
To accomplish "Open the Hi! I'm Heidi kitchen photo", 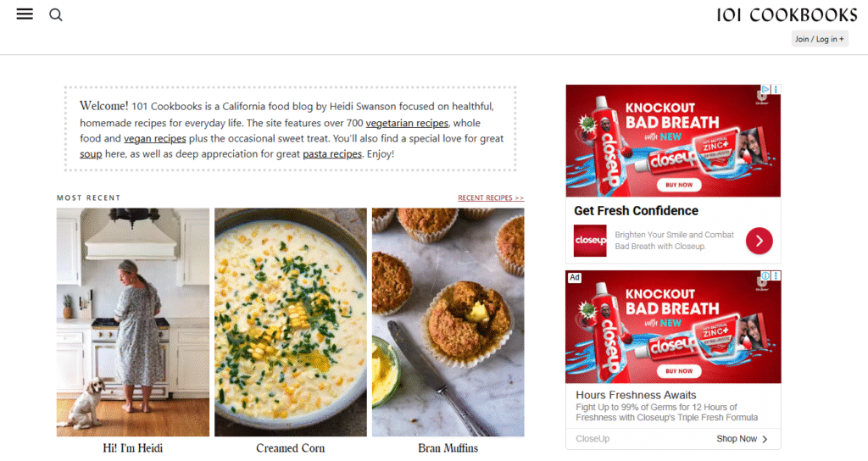I will [x=133, y=322].
